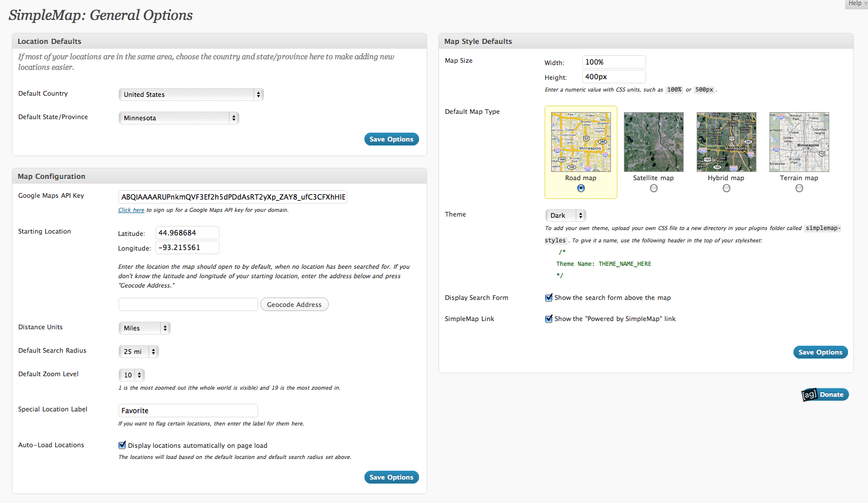Click the Donate button
Screen dimensions: 868x503
click(x=825, y=394)
